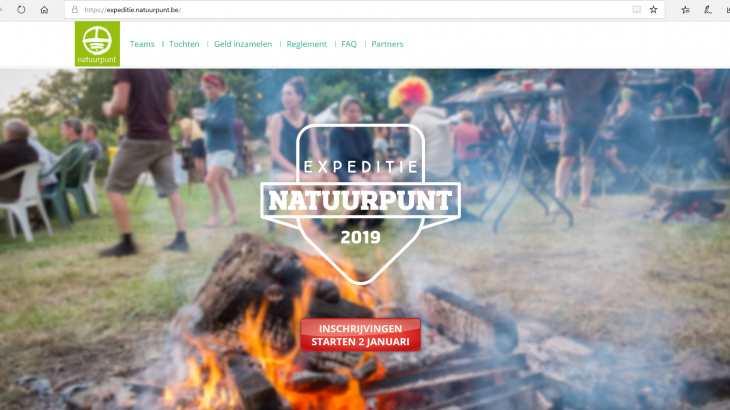Open the favorites hub icon
This screenshot has width=730, height=410.
(685, 10)
